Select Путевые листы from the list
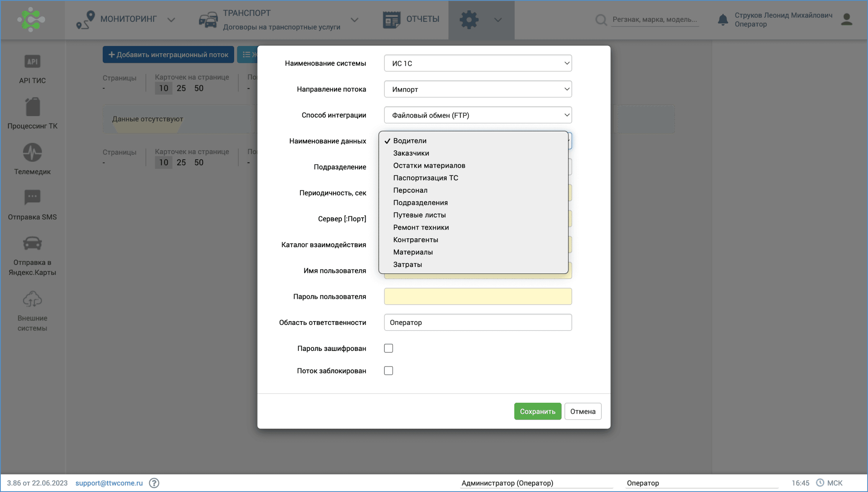Viewport: 868px width, 492px height. click(419, 215)
